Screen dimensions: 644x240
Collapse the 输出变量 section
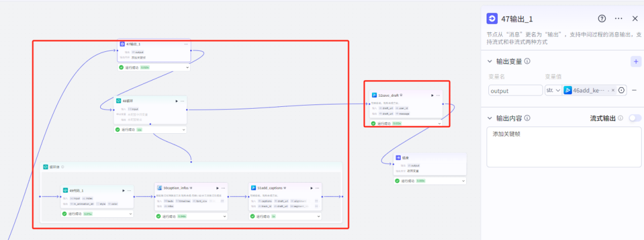pos(490,61)
